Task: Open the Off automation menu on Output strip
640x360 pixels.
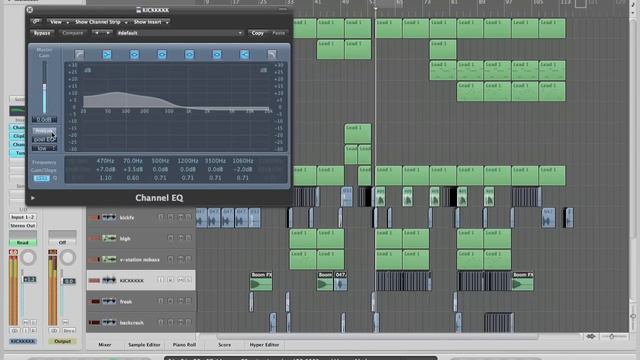Action: (x=62, y=242)
